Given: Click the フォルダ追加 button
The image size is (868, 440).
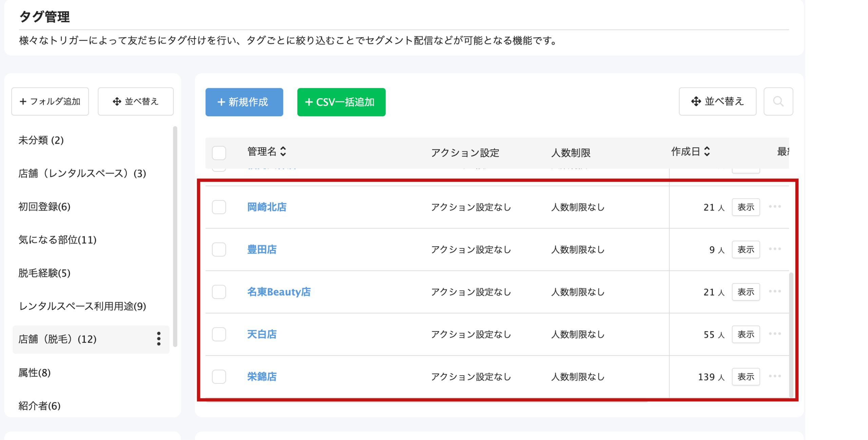Looking at the screenshot, I should 50,101.
